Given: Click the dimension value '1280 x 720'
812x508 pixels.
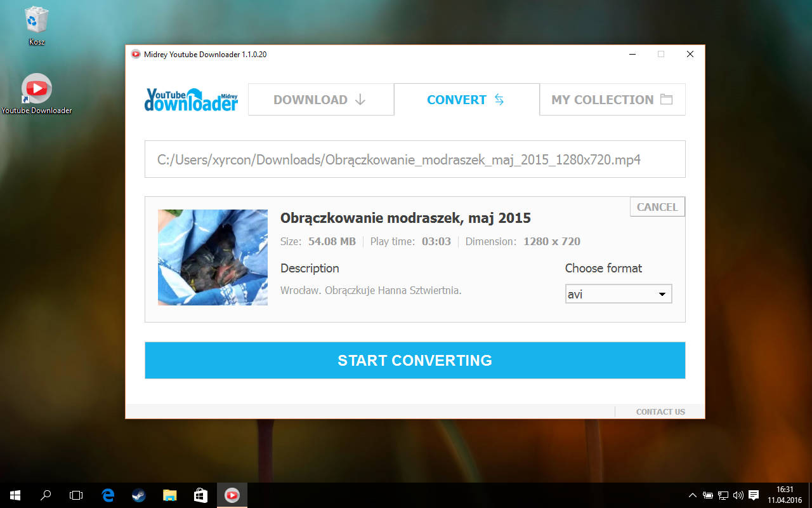Looking at the screenshot, I should click(552, 241).
